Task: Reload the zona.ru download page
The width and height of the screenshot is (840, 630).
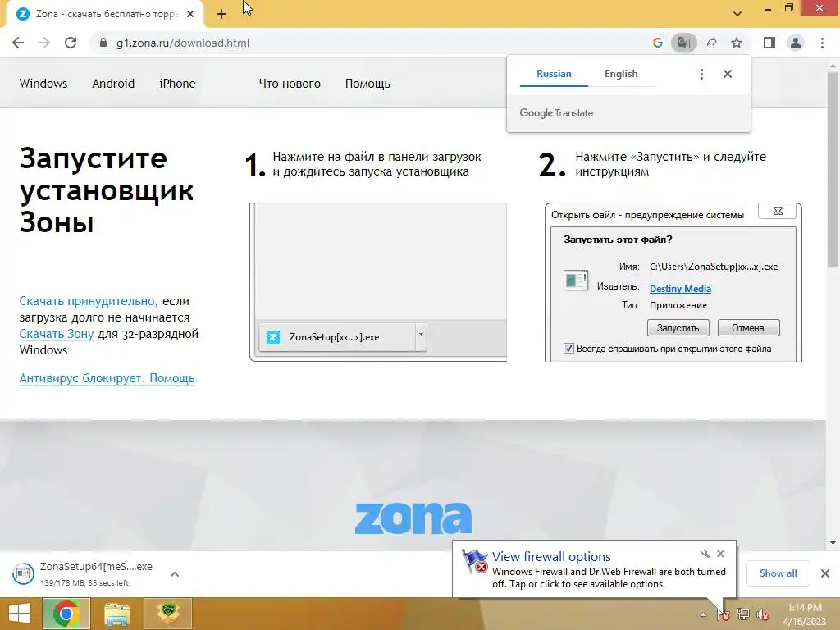Action: point(71,43)
